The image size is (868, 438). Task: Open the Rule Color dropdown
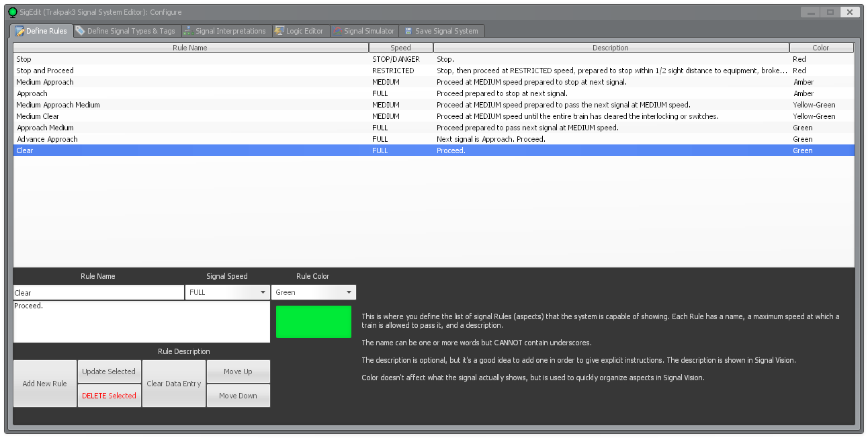pos(314,292)
